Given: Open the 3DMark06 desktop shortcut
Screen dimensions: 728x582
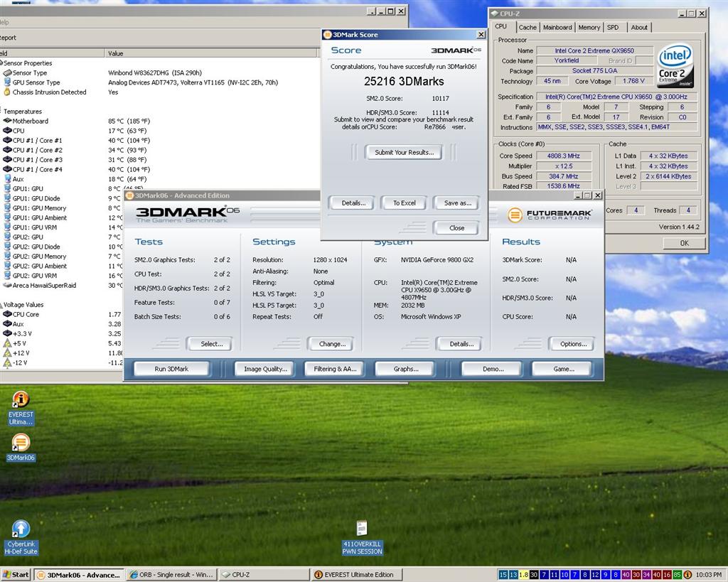Looking at the screenshot, I should point(21,447).
